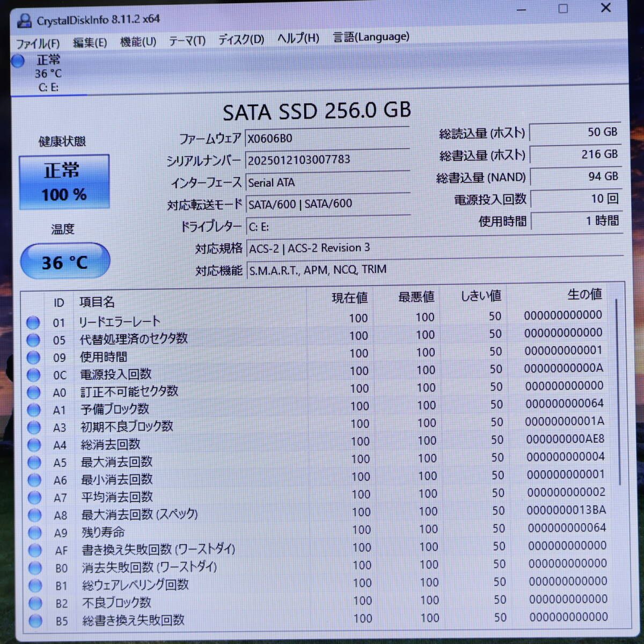Click the 生の値 column header
644x644 pixels.
click(584, 294)
